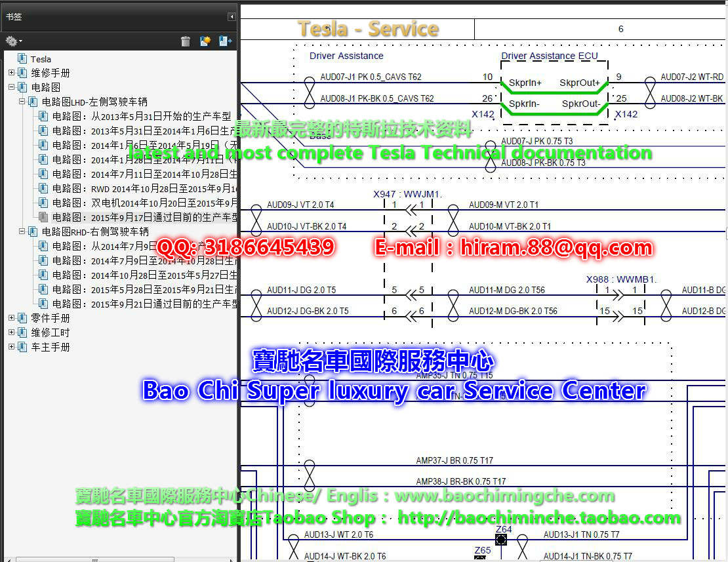
Task: Delete the selected bookmark with the trash icon
Action: tap(185, 41)
